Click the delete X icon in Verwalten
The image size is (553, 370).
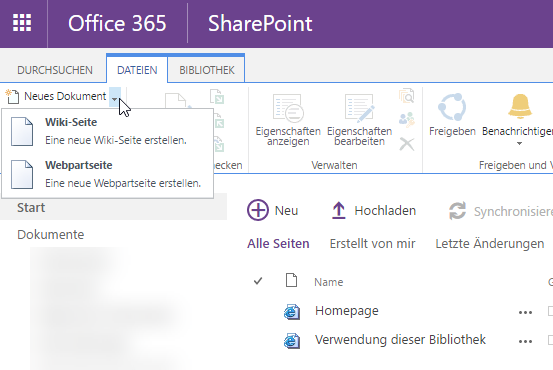407,144
